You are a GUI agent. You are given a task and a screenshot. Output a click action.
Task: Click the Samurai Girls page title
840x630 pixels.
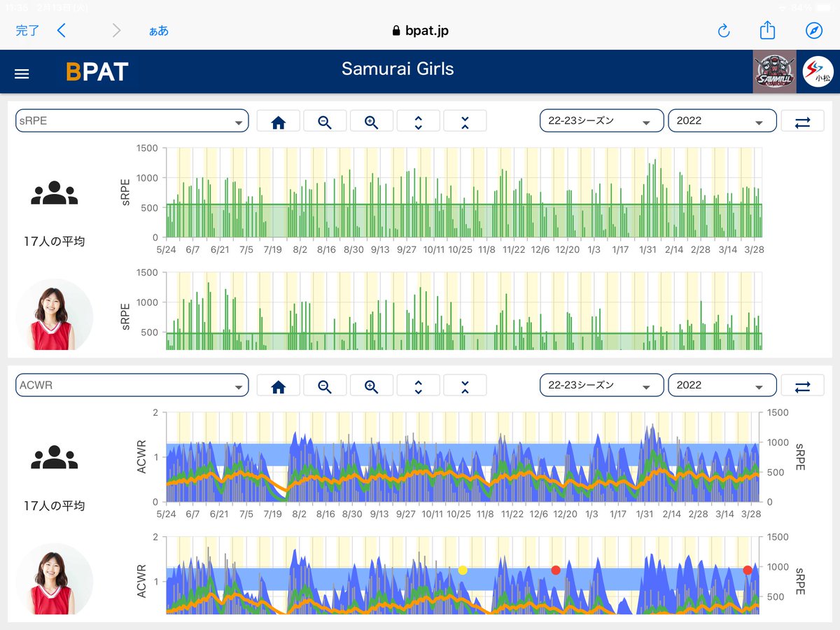[398, 69]
